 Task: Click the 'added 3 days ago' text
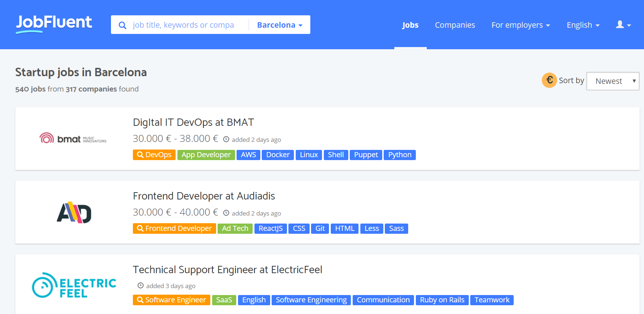170,286
